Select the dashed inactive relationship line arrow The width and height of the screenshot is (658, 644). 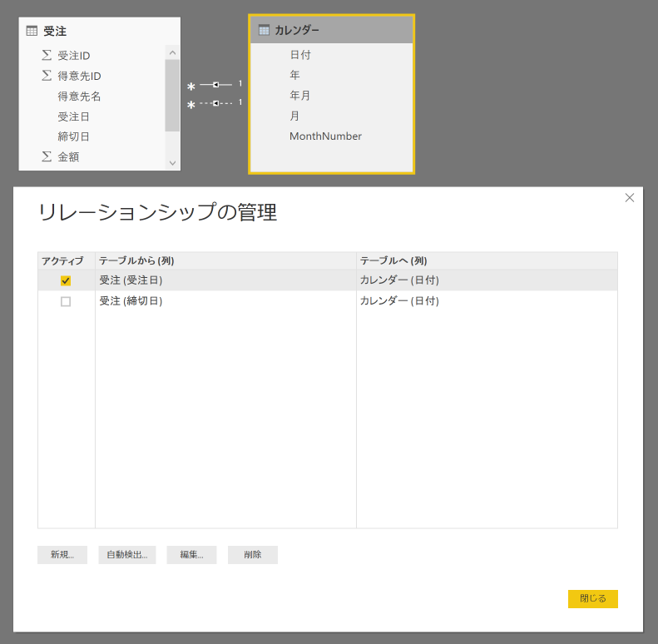[215, 103]
